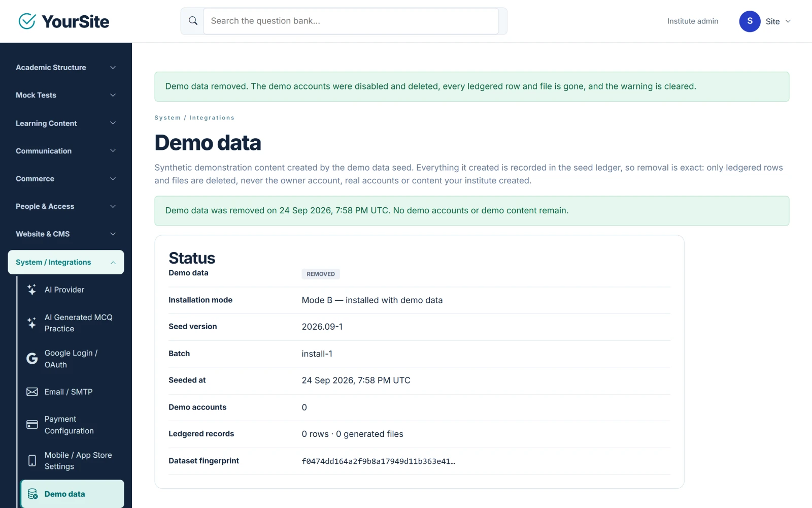Click the magnifier search icon
Viewport: 812px width, 508px height.
[193, 21]
